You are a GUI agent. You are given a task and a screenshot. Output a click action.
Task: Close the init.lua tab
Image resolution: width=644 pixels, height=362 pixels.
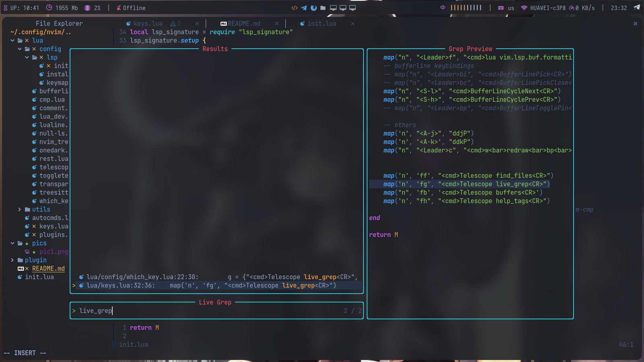coord(353,24)
